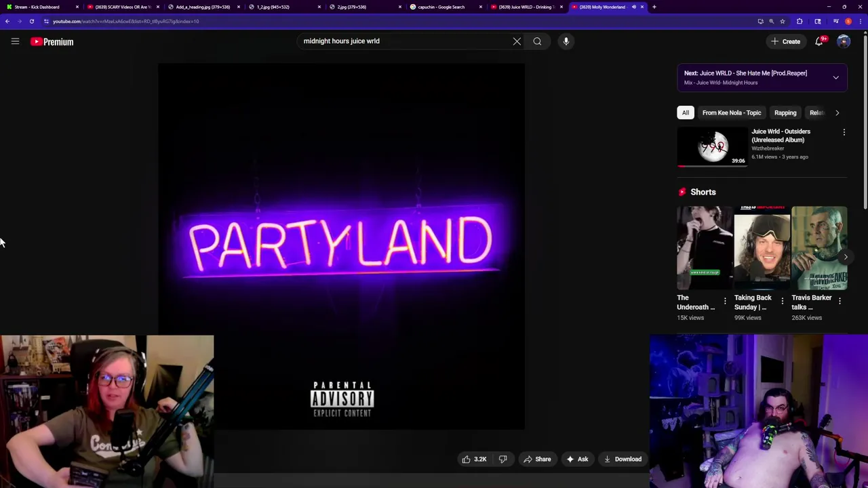Click Shorts section heading

point(703,192)
